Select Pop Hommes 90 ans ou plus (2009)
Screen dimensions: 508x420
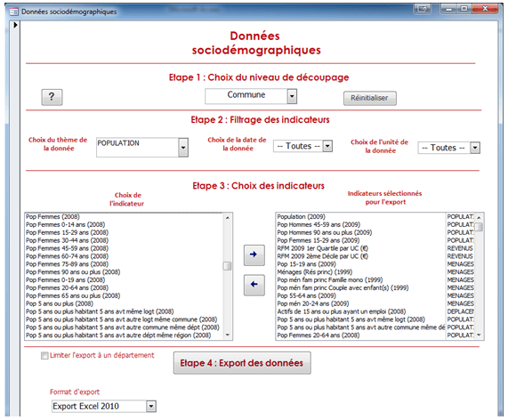(375, 232)
